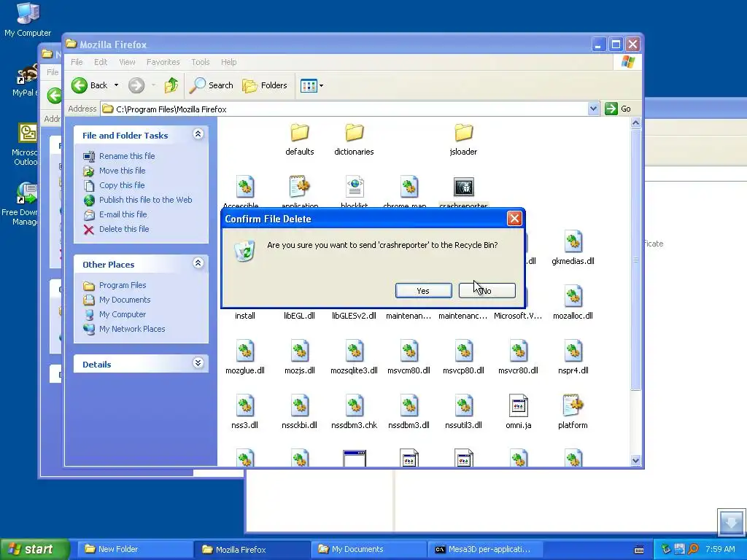The width and height of the screenshot is (747, 560).
Task: Go to Program Files in Other Places
Action: pos(123,285)
